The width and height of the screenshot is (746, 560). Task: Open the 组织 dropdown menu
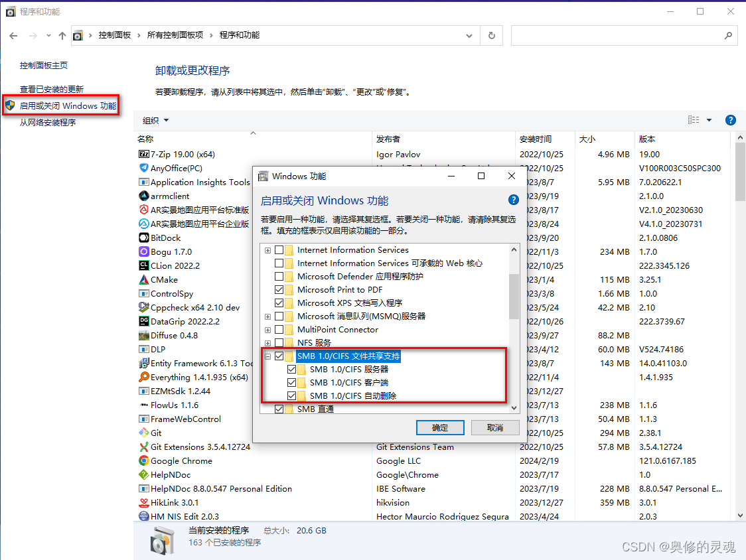coord(155,120)
